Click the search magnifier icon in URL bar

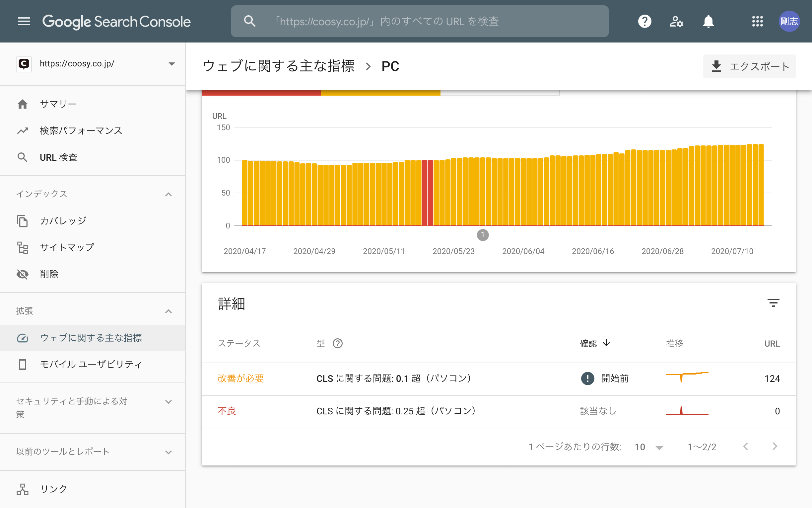250,21
